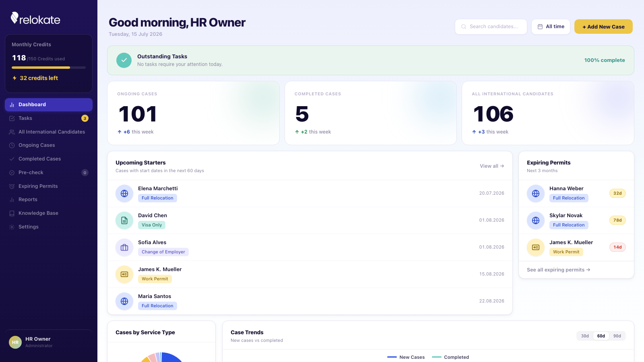Viewport: 644px width, 362px height.
Task: Click the 32 credits left text
Action: (x=39, y=78)
